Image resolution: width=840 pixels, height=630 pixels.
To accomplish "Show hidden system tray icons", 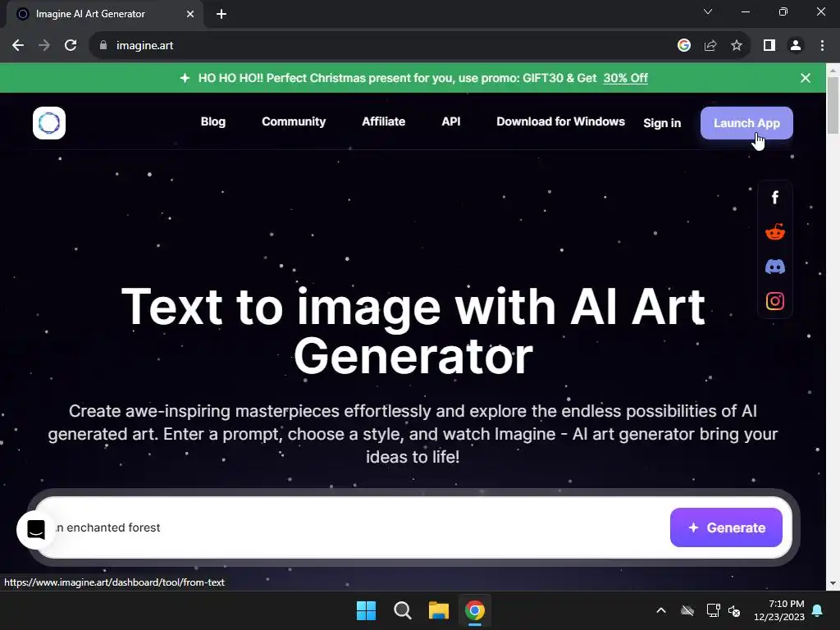I will point(661,610).
